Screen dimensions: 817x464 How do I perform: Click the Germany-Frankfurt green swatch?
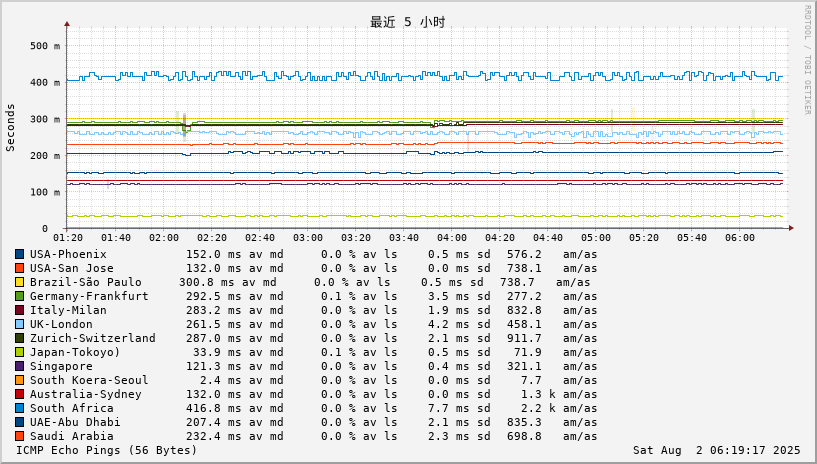pos(19,296)
